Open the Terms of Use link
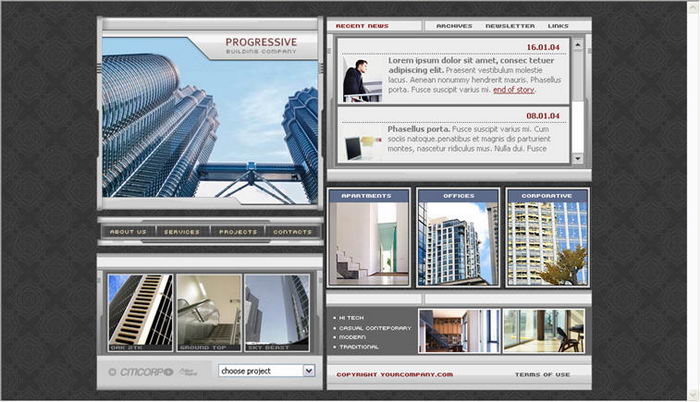This screenshot has width=700, height=402. click(x=542, y=375)
